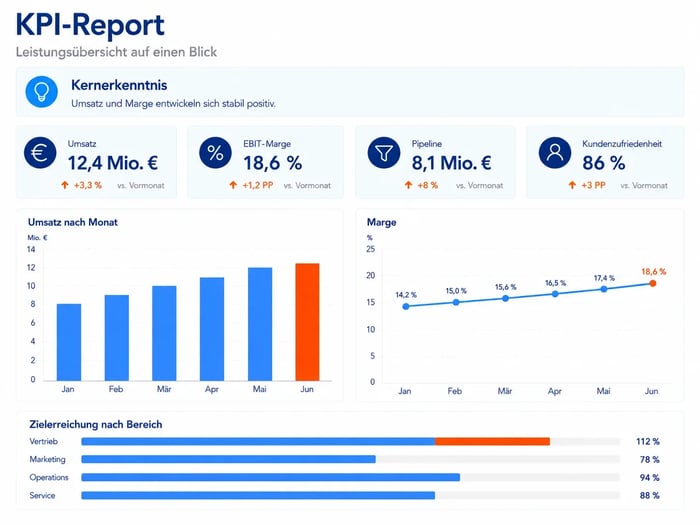700x525 pixels.
Task: Select the 12,4 Mio. € Umsatz value
Action: point(113,163)
